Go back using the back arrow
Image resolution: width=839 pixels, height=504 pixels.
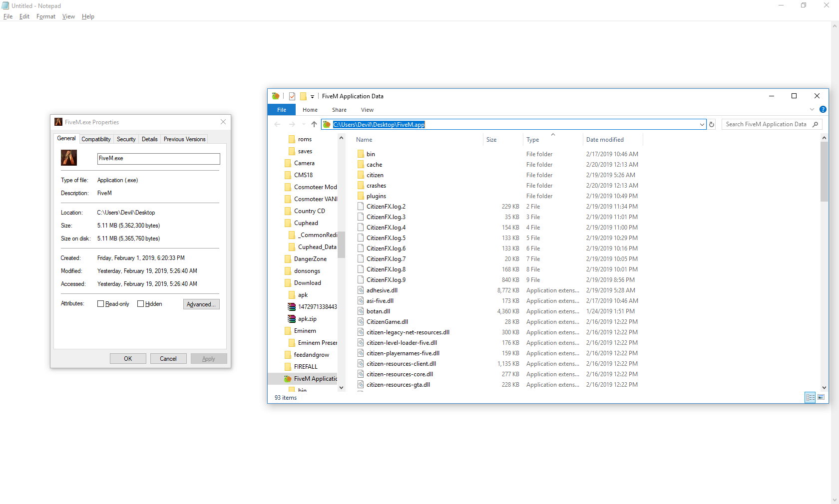[x=277, y=124]
